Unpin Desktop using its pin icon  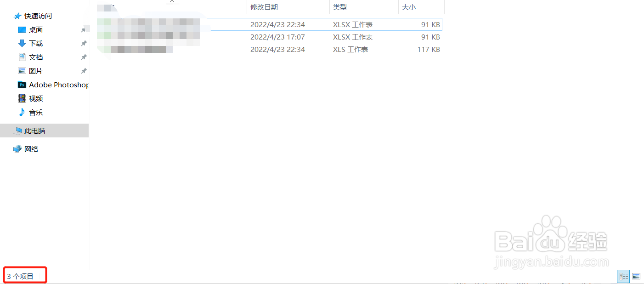coord(84,30)
